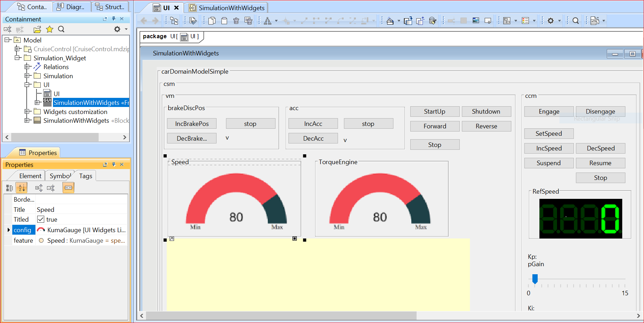Click the trash delete icon in diagram toolbar

pyautogui.click(x=236, y=21)
